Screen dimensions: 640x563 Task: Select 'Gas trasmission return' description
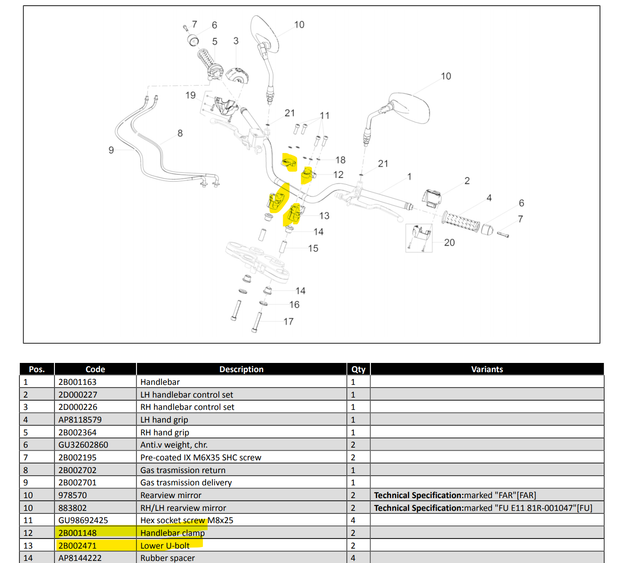182,470
